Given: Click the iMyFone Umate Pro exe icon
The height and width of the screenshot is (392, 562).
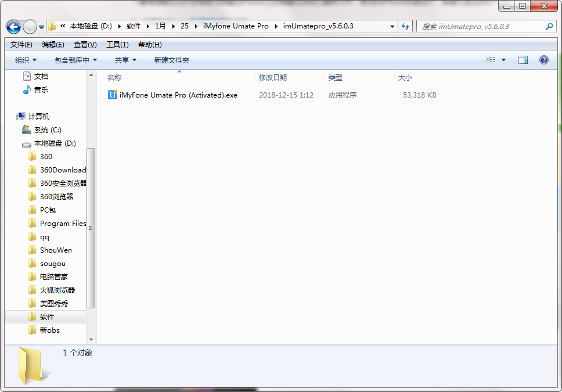Looking at the screenshot, I should pos(113,95).
